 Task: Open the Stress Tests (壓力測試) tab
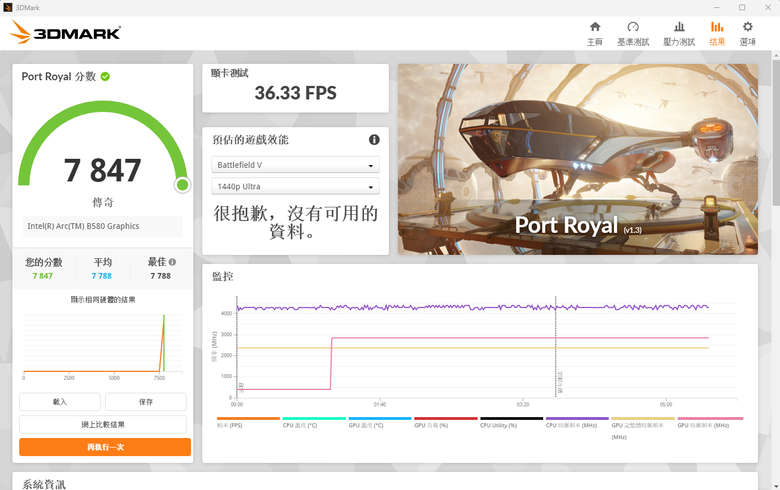(679, 34)
